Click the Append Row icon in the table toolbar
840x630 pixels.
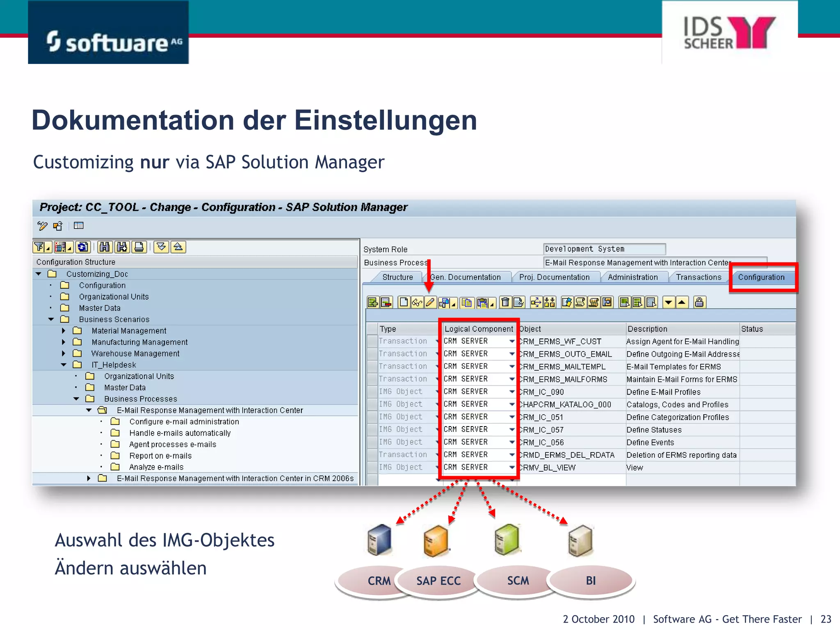coord(373,303)
